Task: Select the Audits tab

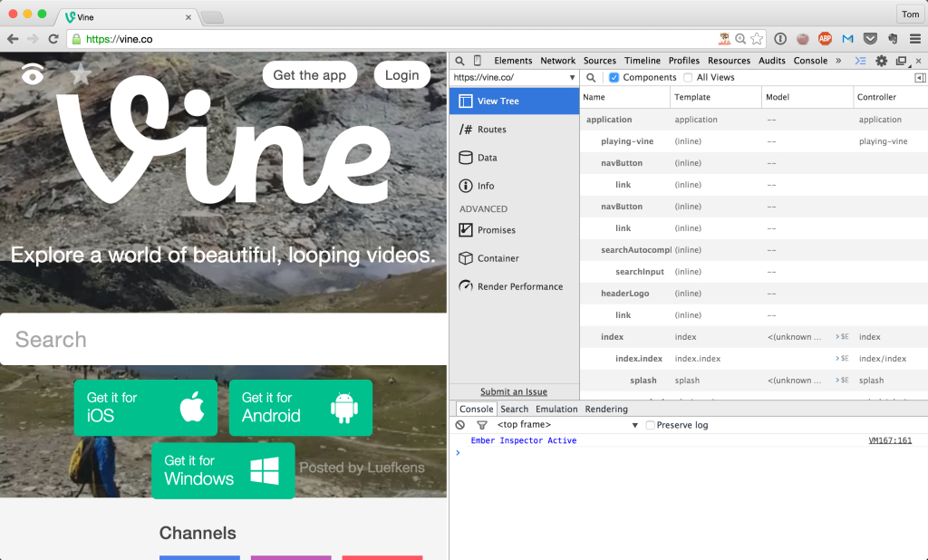Action: coord(772,61)
